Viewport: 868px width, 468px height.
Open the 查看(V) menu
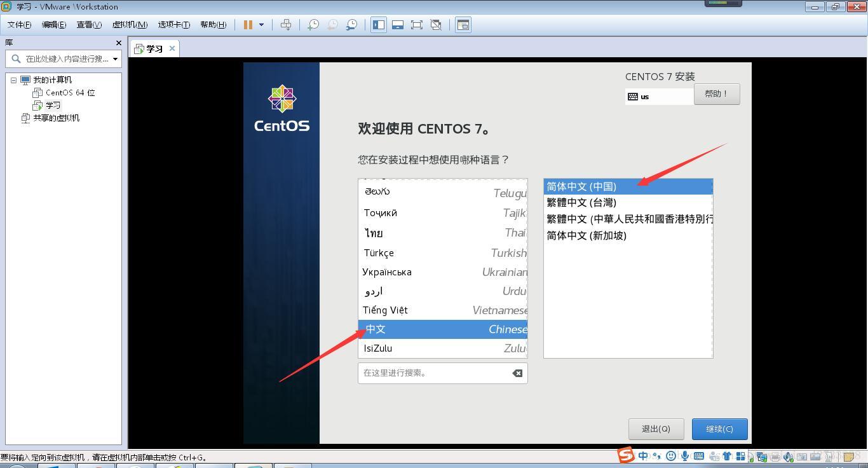pos(89,25)
